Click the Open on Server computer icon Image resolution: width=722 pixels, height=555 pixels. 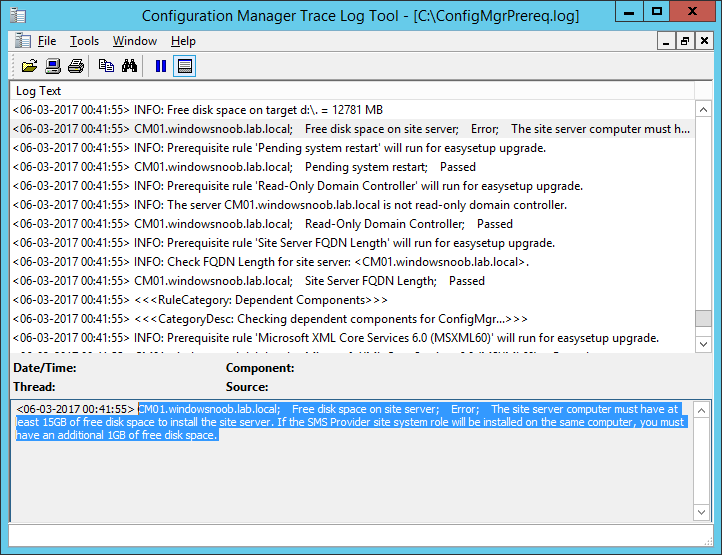pos(53,66)
